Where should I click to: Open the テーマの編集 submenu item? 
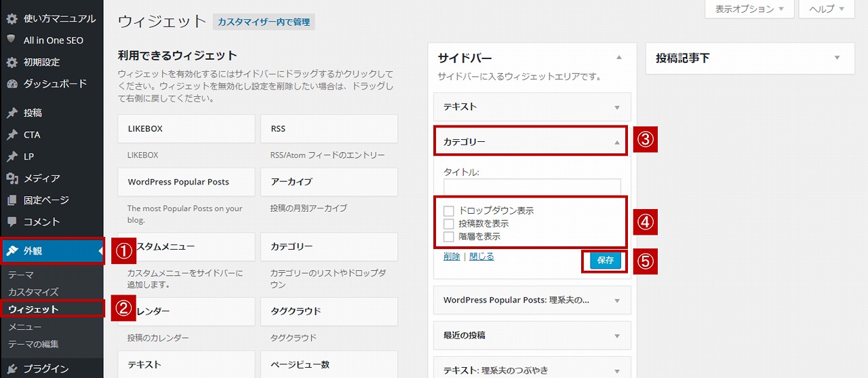33,344
